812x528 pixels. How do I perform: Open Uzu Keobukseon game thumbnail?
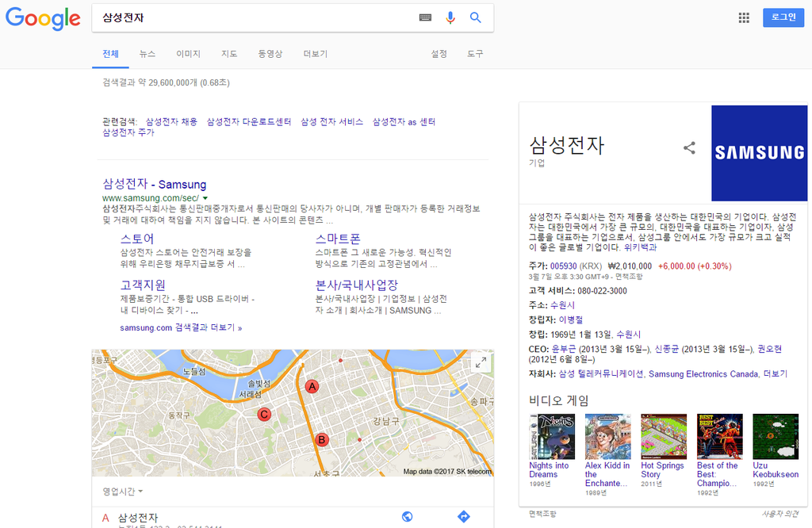point(776,436)
